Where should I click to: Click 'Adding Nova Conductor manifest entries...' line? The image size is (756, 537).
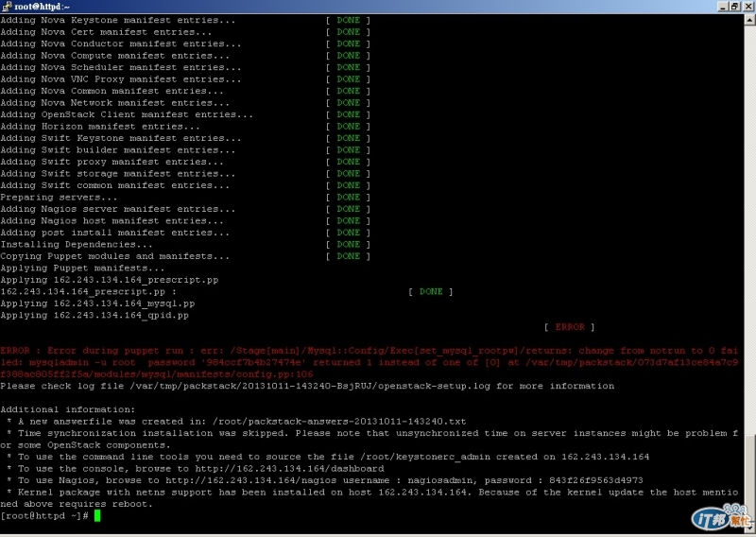tap(121, 43)
